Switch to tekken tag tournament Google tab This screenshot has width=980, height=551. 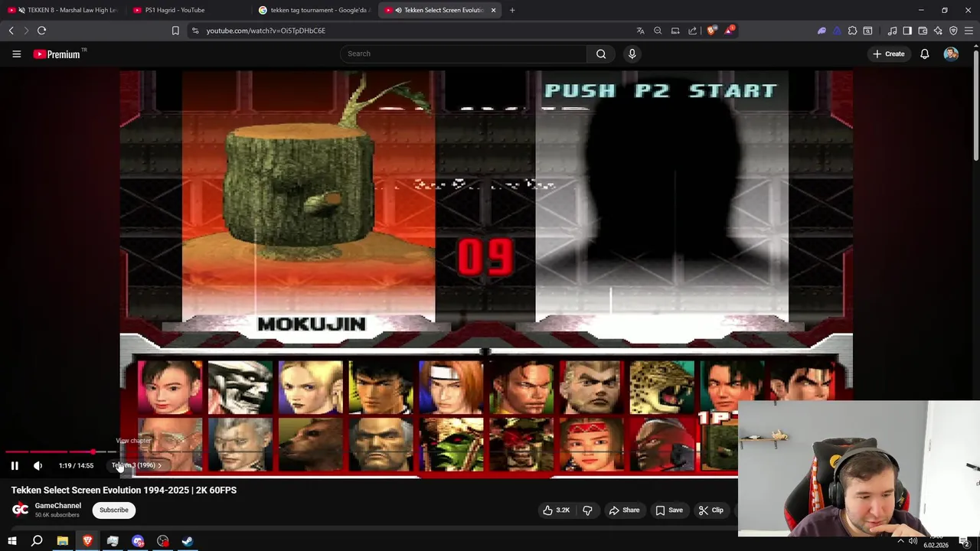(314, 10)
